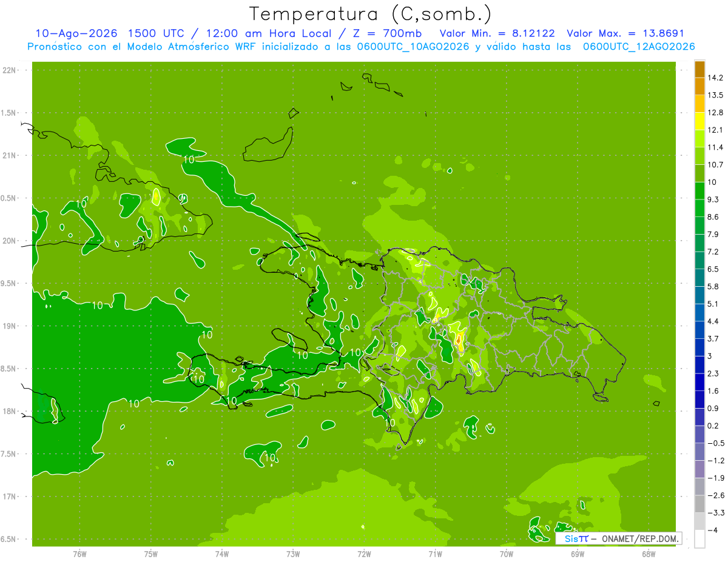The height and width of the screenshot is (562, 728).
Task: Click the "2.3" colorbar label
Action: pyautogui.click(x=714, y=373)
